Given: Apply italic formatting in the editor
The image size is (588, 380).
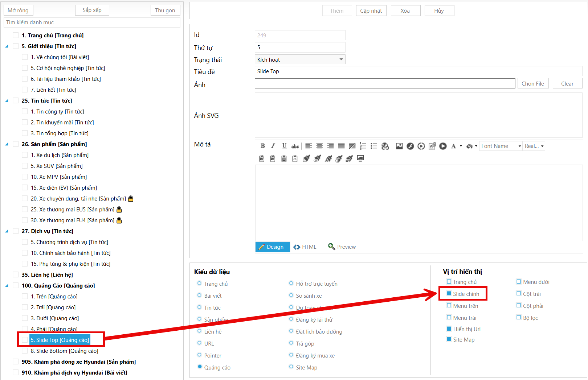Looking at the screenshot, I should [x=273, y=146].
